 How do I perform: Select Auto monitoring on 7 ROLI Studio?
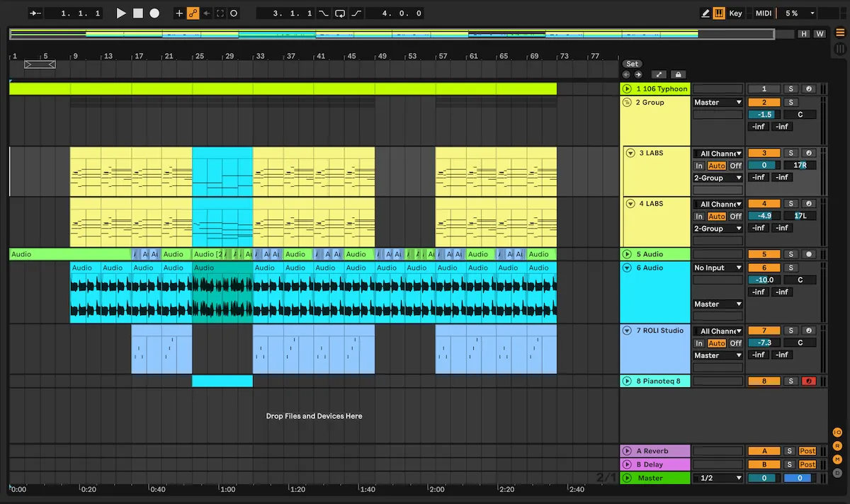tap(717, 343)
